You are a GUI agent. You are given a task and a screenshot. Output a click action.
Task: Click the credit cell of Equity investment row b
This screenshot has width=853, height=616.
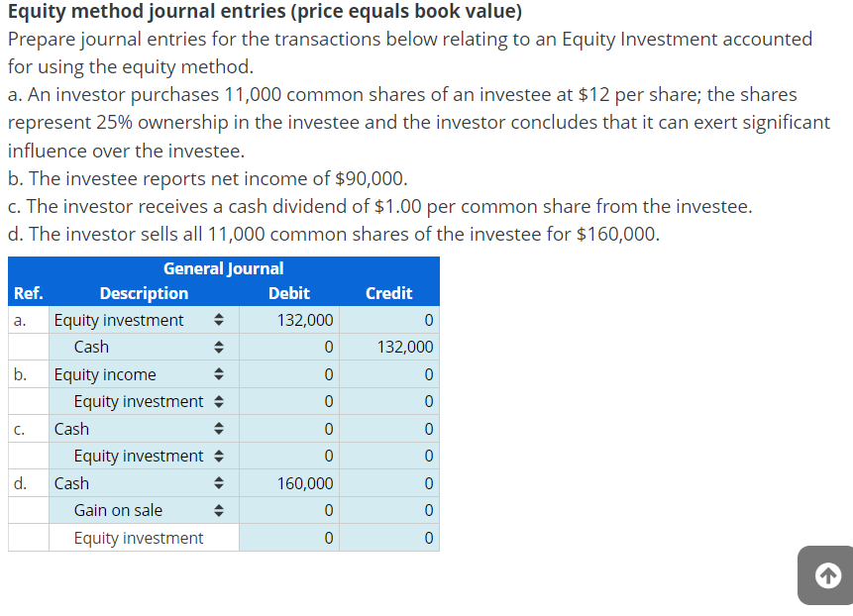click(x=389, y=401)
